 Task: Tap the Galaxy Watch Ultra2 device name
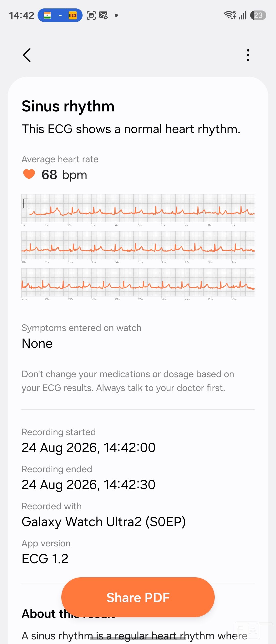(104, 522)
